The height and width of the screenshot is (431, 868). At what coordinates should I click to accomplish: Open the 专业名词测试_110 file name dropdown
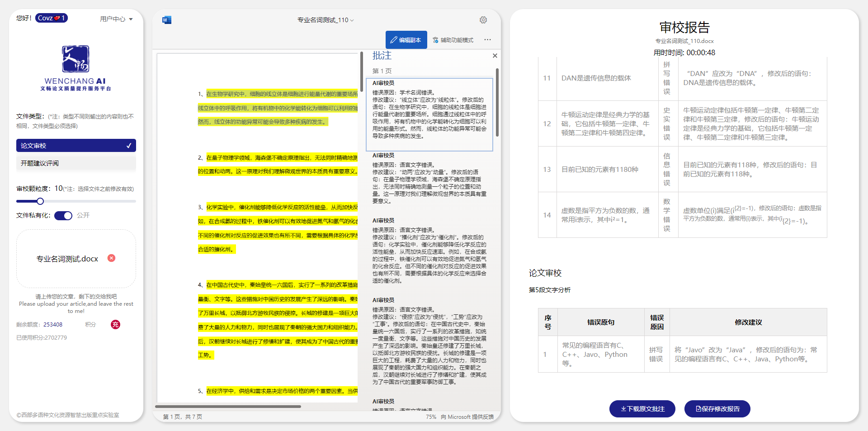(x=325, y=20)
